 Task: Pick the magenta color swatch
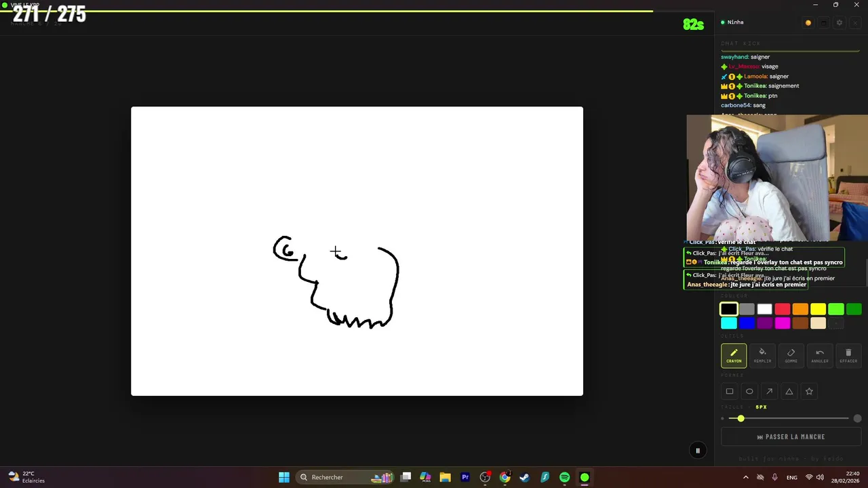(x=783, y=323)
